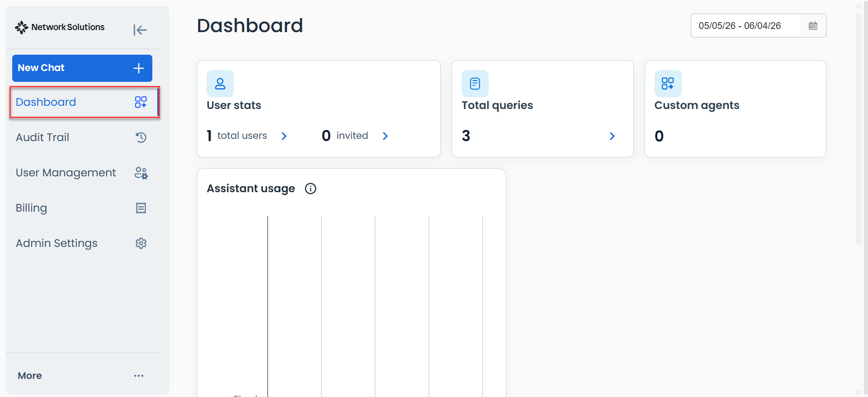Image resolution: width=868 pixels, height=397 pixels.
Task: Click the page vertical scrollbar
Action: pos(859,129)
